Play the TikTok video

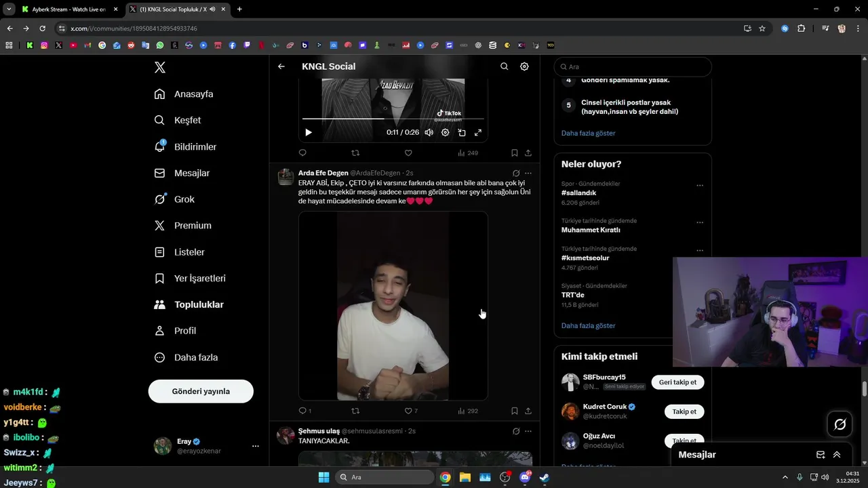[x=309, y=133]
